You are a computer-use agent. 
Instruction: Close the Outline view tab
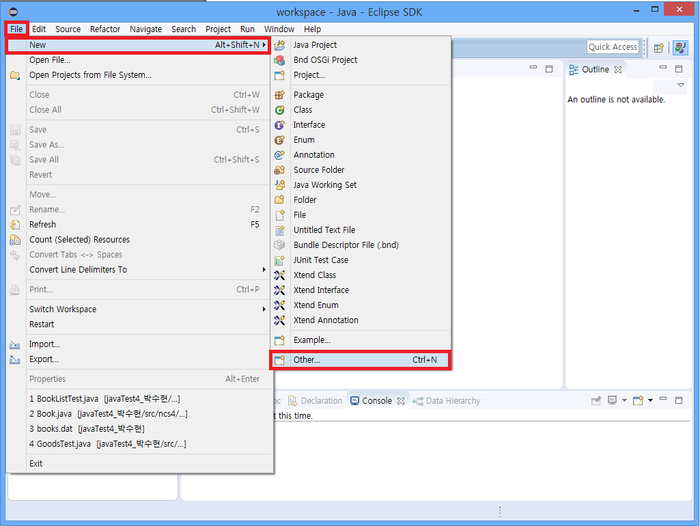point(618,70)
